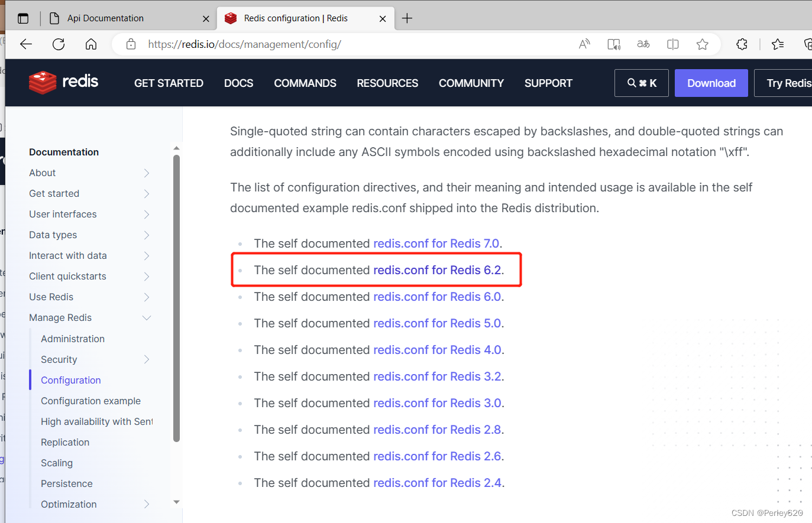This screenshot has width=812, height=523.
Task: Expand Use Redis chevron
Action: point(147,297)
